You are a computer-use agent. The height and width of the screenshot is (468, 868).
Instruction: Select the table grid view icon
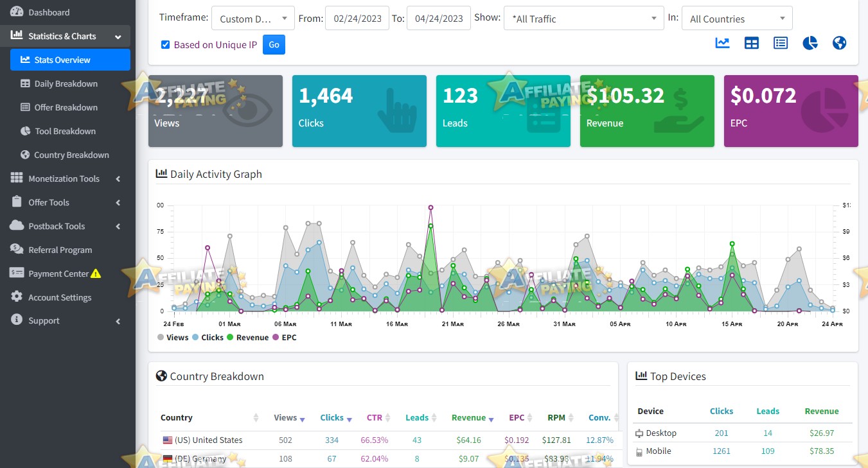pos(751,43)
